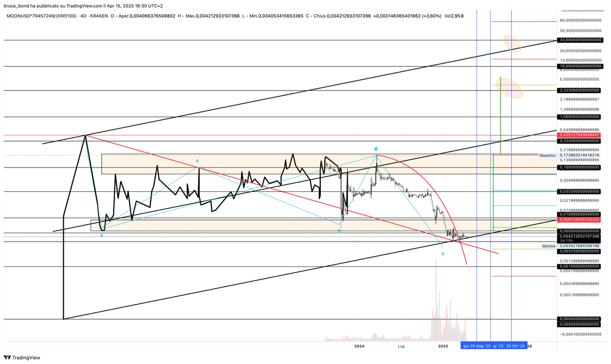Select the 0,100000000000000 price label
Image resolution: width=611 pixels, height=364 pixels.
point(580,167)
